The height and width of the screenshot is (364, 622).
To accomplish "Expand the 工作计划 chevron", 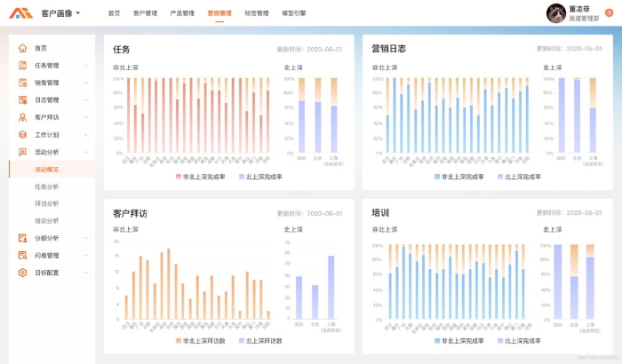I will click(x=85, y=135).
